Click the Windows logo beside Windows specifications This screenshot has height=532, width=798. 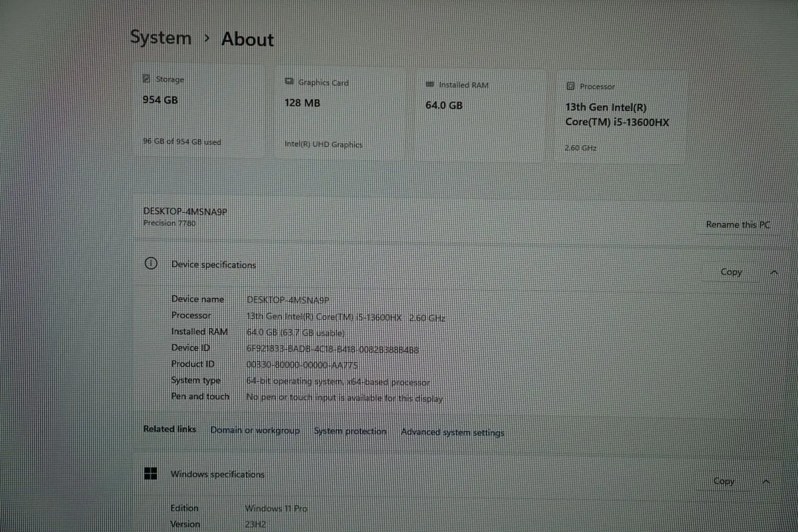pos(151,473)
